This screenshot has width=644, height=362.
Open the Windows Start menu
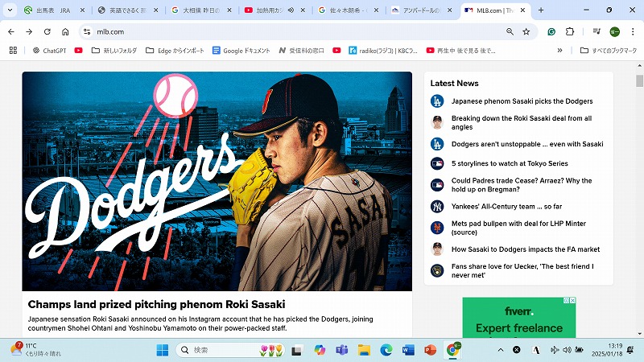tap(163, 350)
